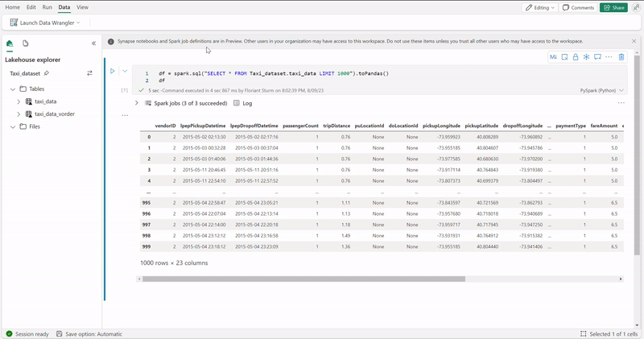
Task: Collapse the Lakehouse explorer panel
Action: click(x=93, y=43)
